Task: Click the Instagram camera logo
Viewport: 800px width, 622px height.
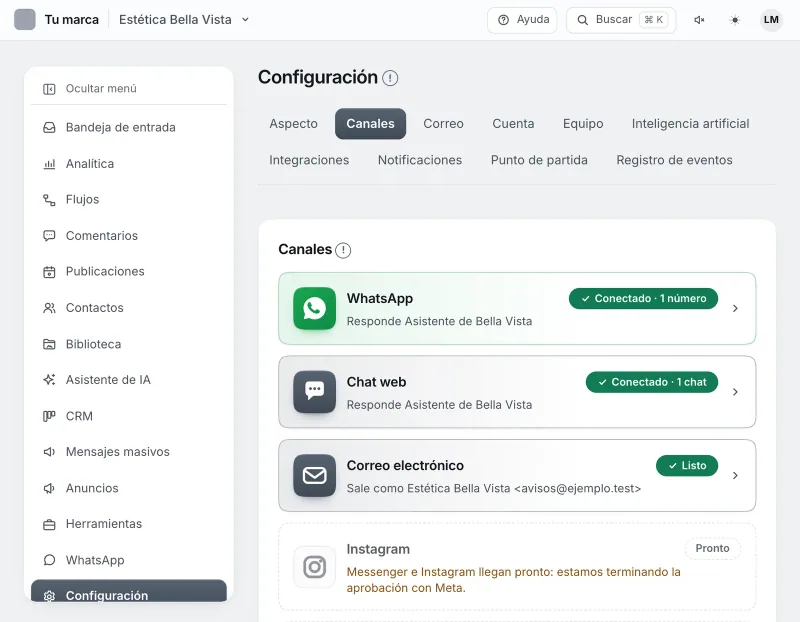Action: coord(315,567)
